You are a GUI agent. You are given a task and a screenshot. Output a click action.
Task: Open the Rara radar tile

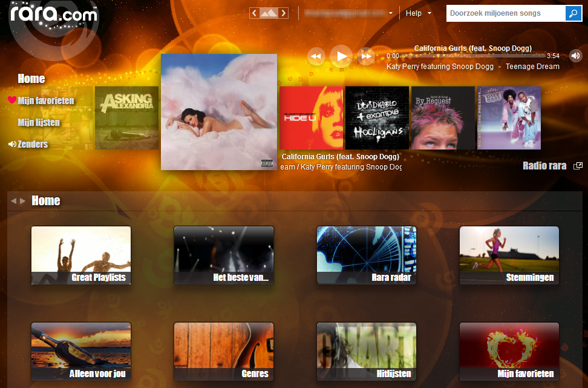click(x=367, y=255)
